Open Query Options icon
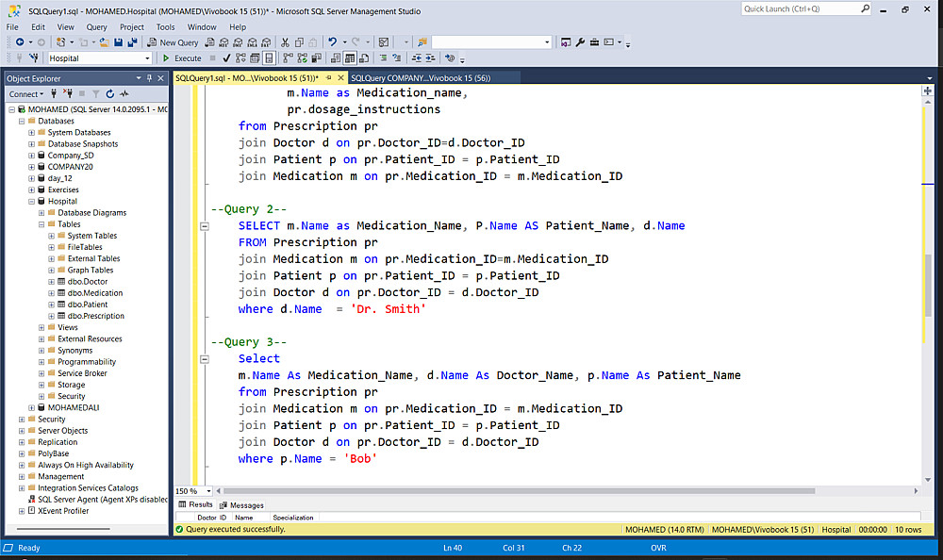This screenshot has height=560, width=943. (x=255, y=58)
